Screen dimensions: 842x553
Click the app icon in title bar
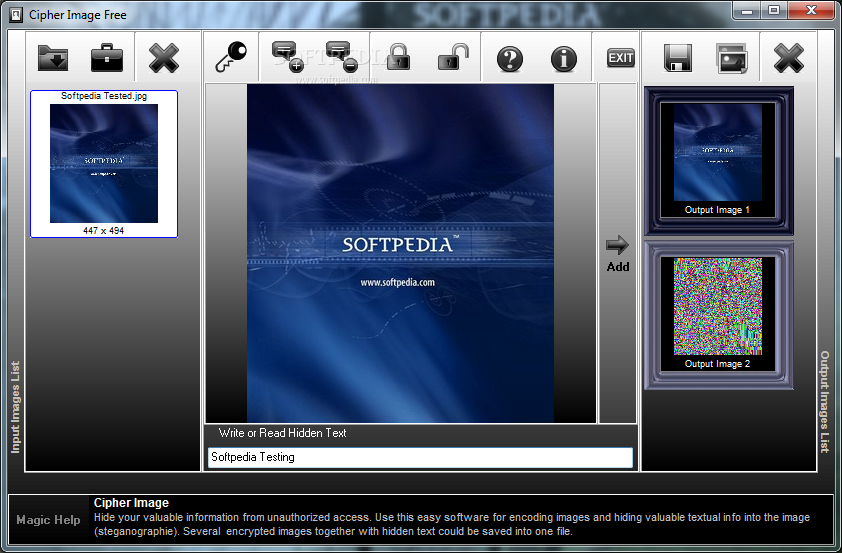[x=16, y=14]
